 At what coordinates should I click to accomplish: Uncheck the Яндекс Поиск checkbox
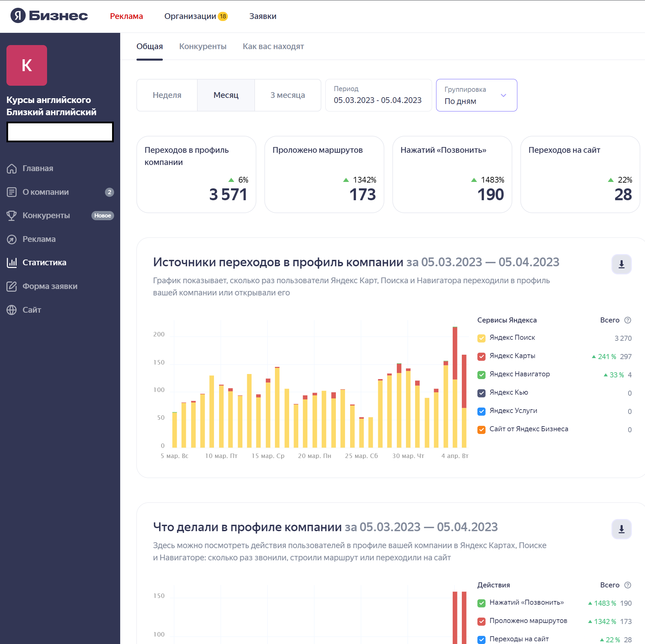[481, 338]
